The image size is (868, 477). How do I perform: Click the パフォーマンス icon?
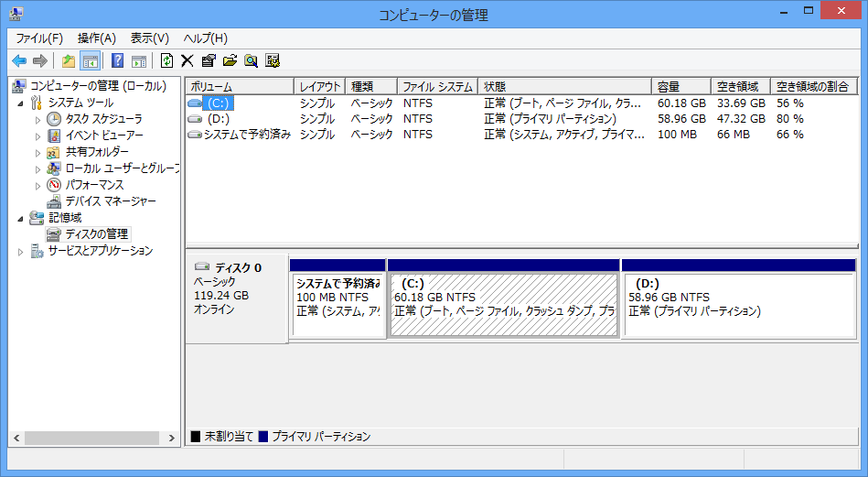click(54, 185)
